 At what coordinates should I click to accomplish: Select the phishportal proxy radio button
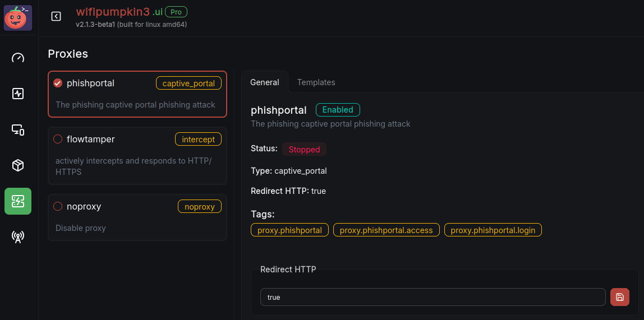(x=58, y=84)
